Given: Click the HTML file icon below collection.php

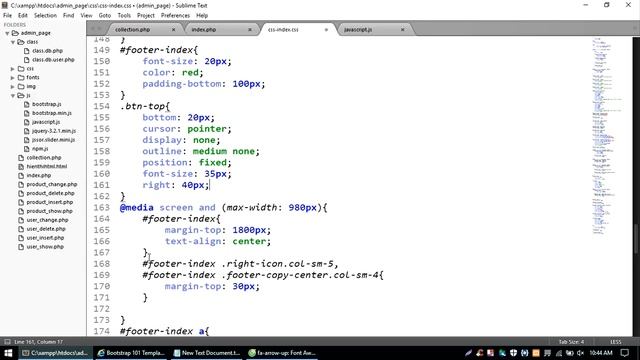Looking at the screenshot, I should [x=21, y=167].
